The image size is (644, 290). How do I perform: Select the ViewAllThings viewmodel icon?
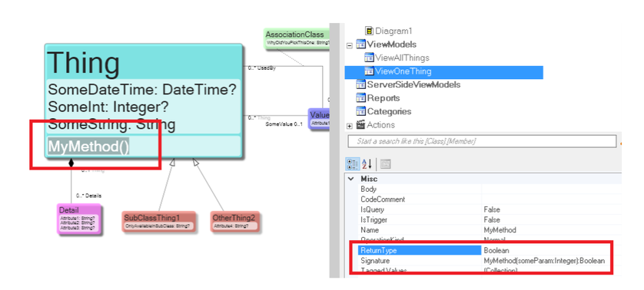click(x=369, y=58)
